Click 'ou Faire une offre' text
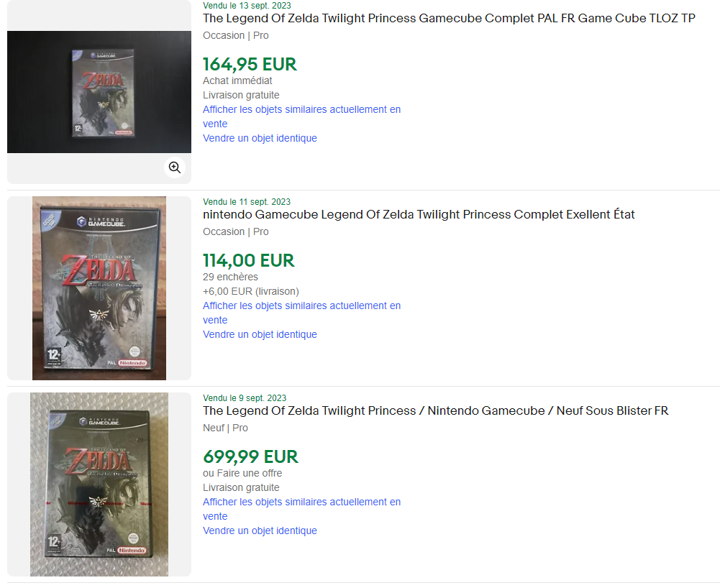 coord(242,473)
